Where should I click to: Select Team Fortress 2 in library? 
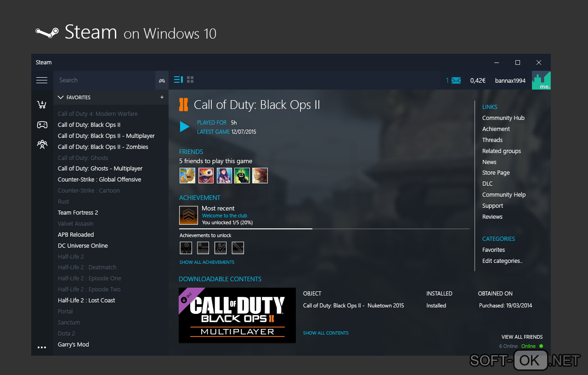coord(78,213)
